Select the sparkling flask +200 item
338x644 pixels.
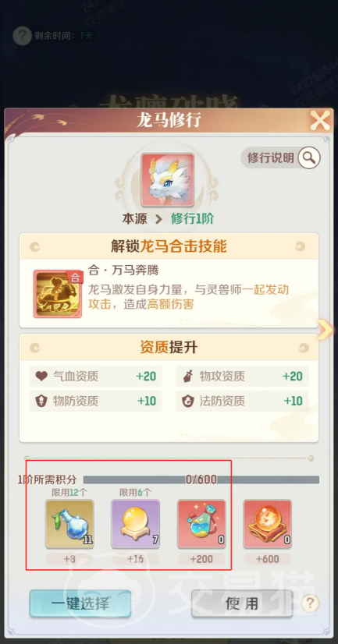coord(201,524)
